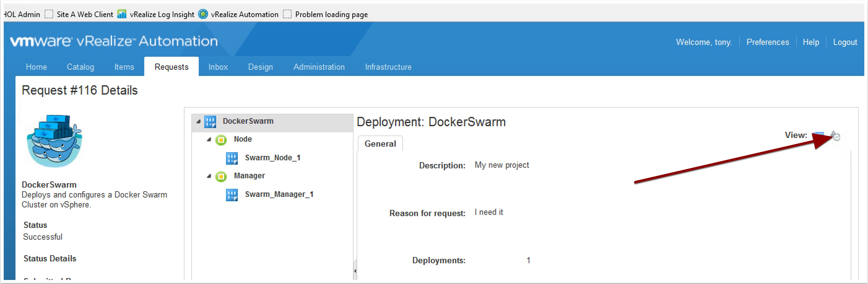
Task: Select Swarm_Manager_1 in the tree
Action: [x=279, y=194]
